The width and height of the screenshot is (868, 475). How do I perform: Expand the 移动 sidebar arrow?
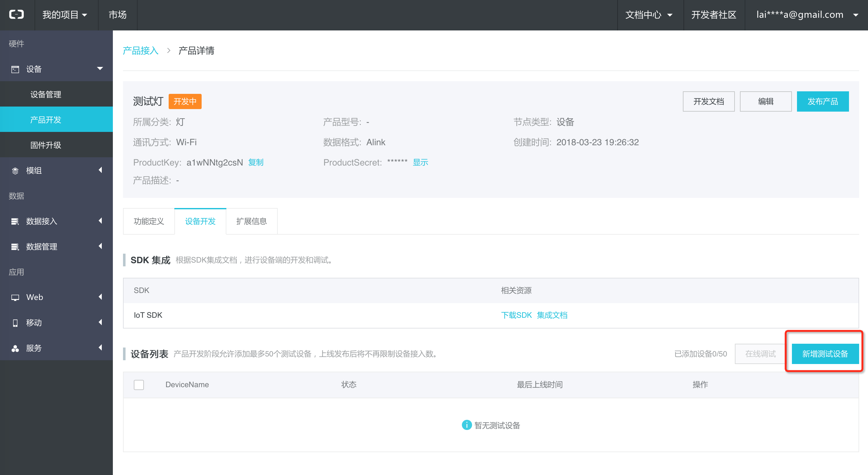coord(100,322)
